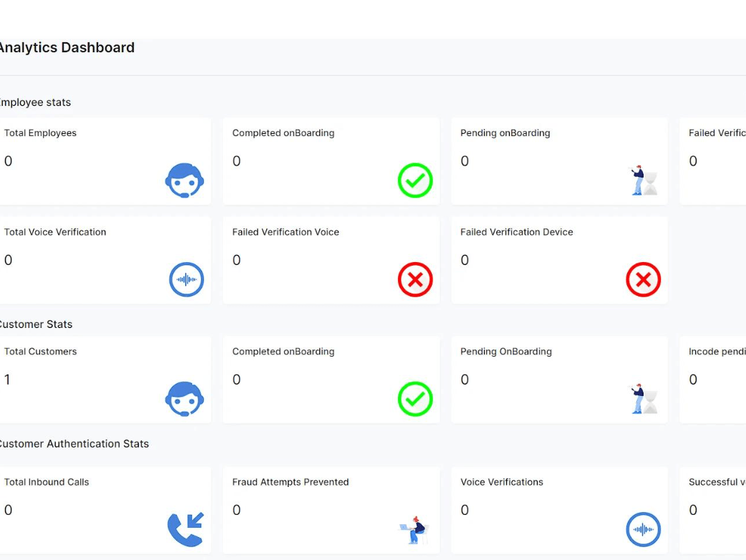This screenshot has height=560, width=746.
Task: Click the Completed onBoarding label under Customer Stats
Action: [x=283, y=351]
